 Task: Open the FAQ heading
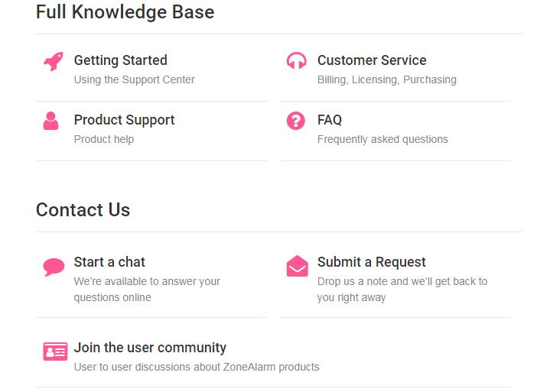(x=330, y=120)
